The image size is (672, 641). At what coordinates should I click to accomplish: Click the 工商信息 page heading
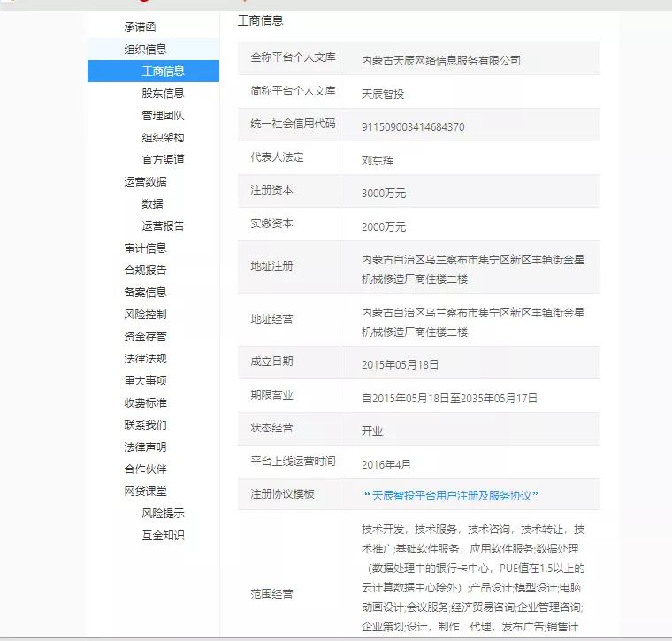pos(261,20)
